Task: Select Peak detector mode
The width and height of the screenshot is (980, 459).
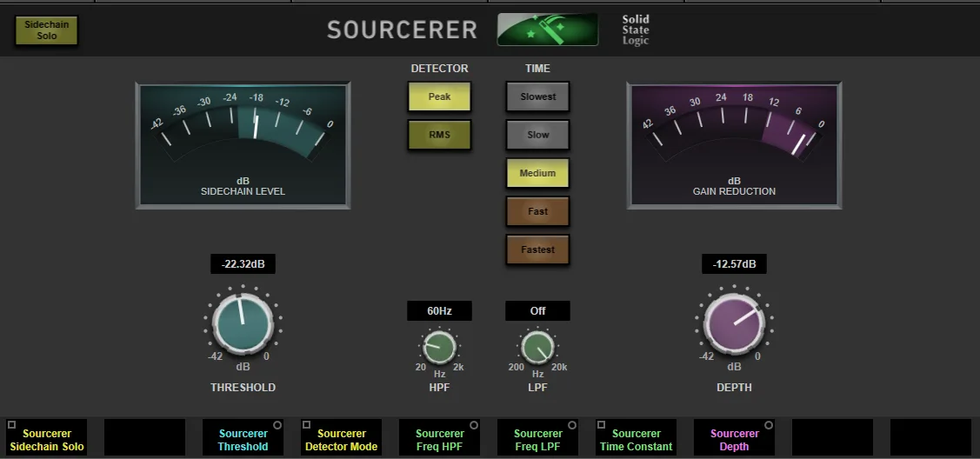Action: coord(439,96)
